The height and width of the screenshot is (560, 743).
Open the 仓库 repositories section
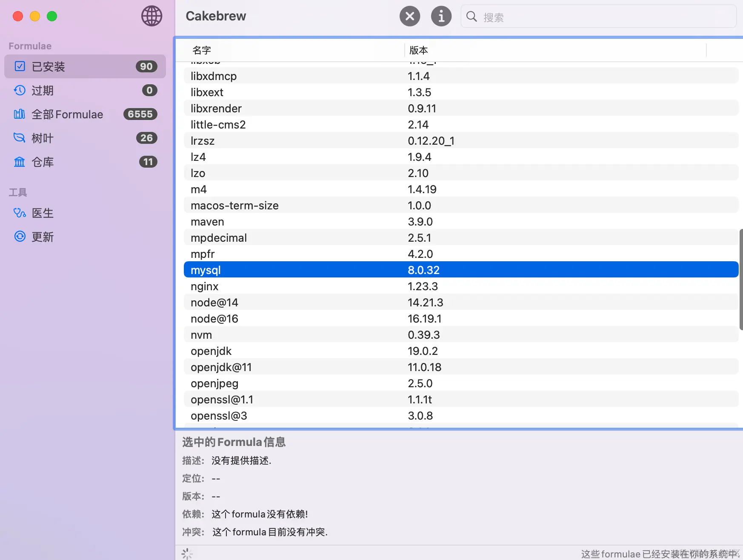tap(85, 162)
